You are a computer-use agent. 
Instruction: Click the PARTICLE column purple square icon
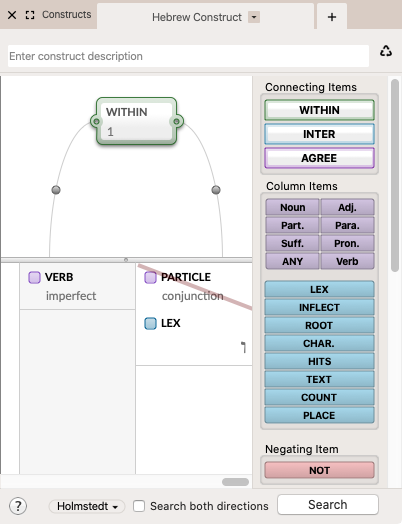pyautogui.click(x=150, y=277)
